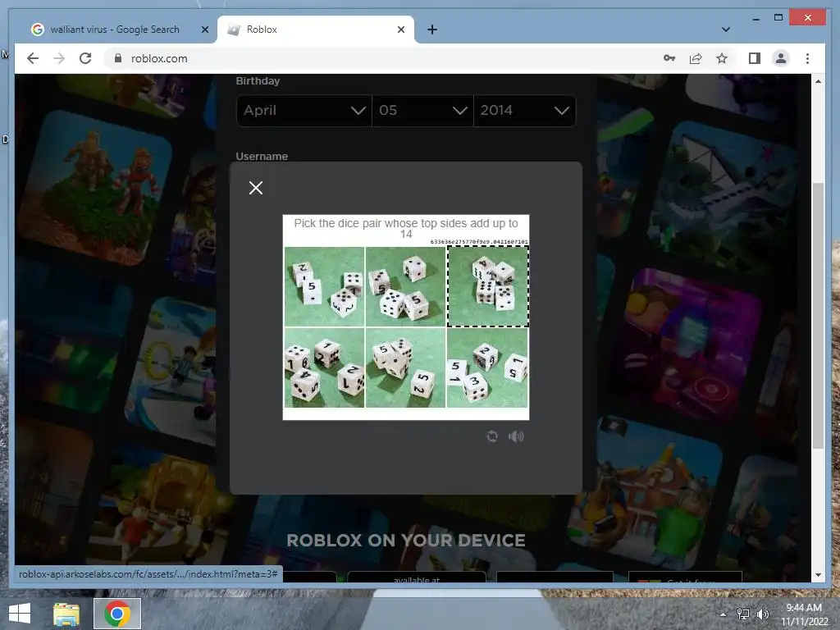Share this page using the share icon
This screenshot has width=840, height=630.
696,58
